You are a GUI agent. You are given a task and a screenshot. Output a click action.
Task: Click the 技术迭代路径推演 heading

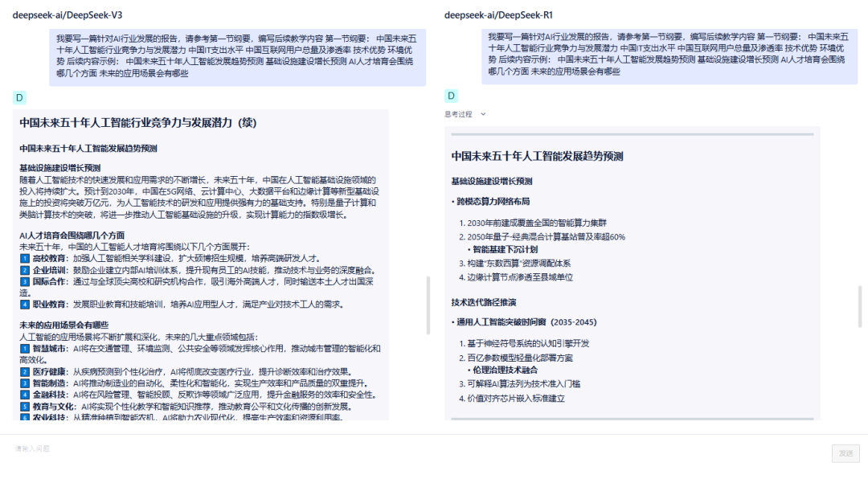(484, 302)
